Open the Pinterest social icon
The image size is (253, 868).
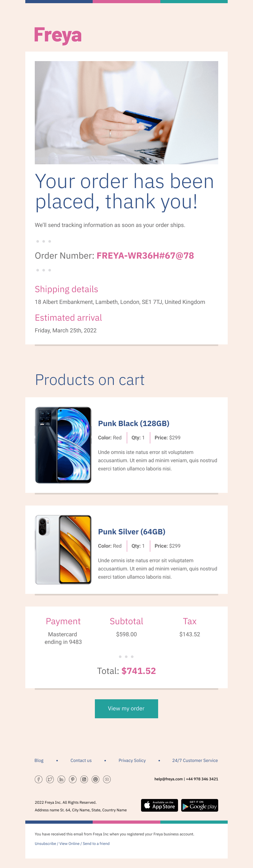[x=73, y=779]
